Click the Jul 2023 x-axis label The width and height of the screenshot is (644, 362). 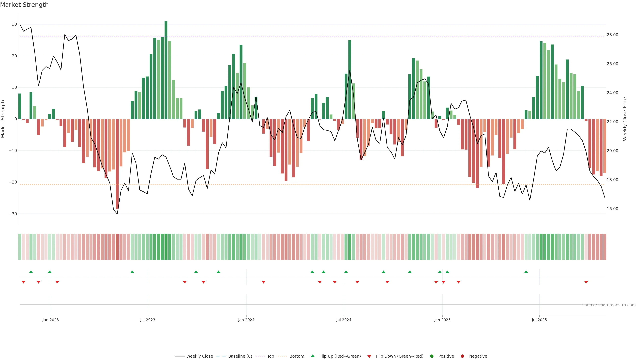tap(148, 320)
